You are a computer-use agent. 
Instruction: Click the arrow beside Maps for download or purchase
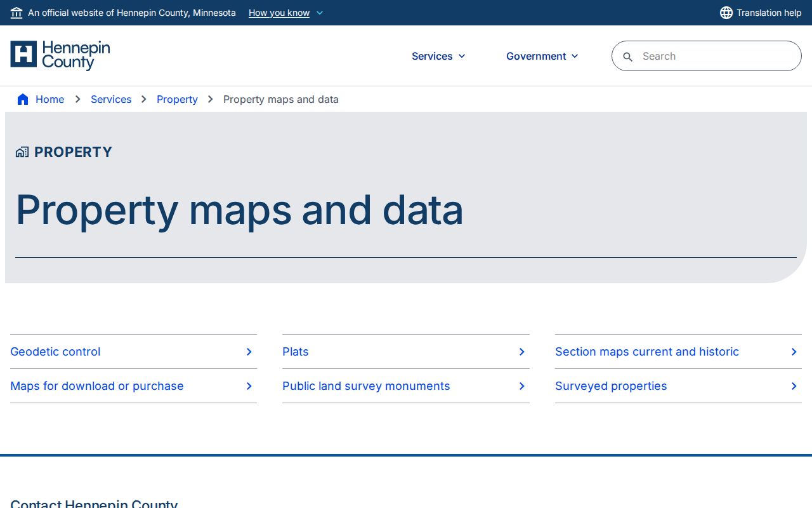pyautogui.click(x=249, y=386)
